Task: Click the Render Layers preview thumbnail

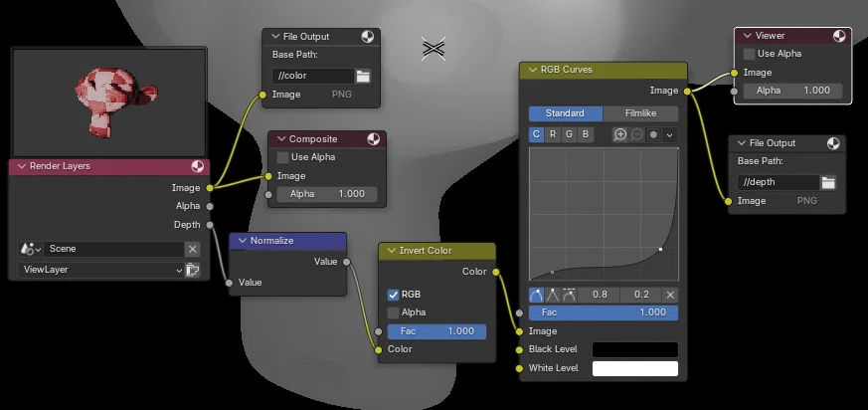Action: tap(109, 102)
